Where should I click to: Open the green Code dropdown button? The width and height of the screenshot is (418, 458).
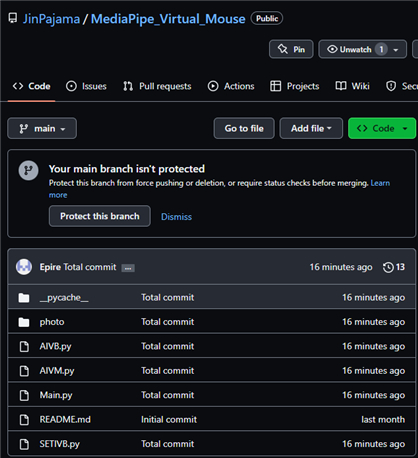point(382,128)
